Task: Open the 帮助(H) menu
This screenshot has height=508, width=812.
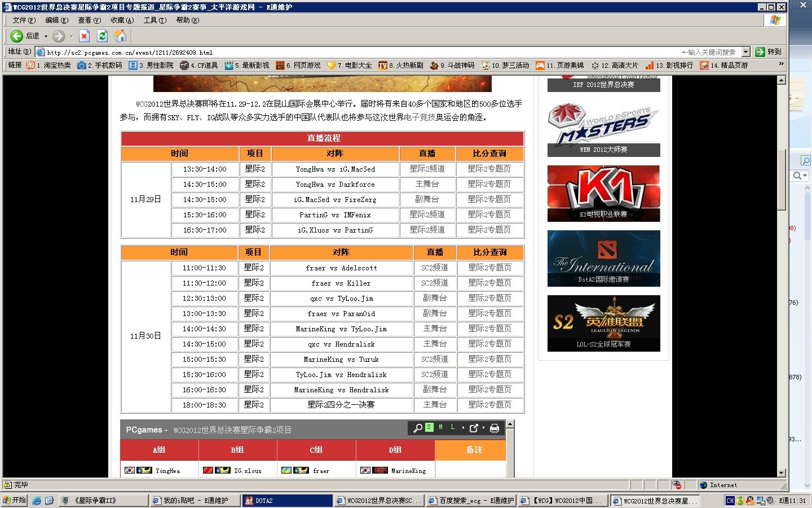Action: click(x=187, y=20)
